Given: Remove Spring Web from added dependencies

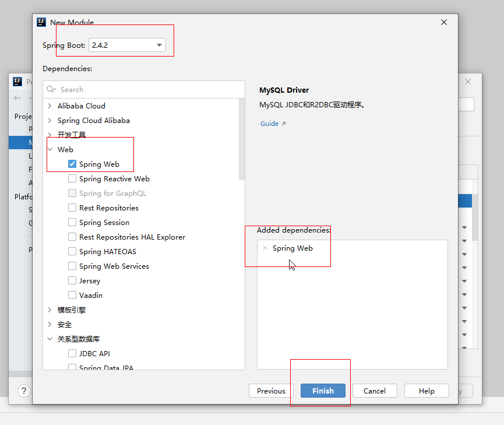Looking at the screenshot, I should pyautogui.click(x=265, y=248).
